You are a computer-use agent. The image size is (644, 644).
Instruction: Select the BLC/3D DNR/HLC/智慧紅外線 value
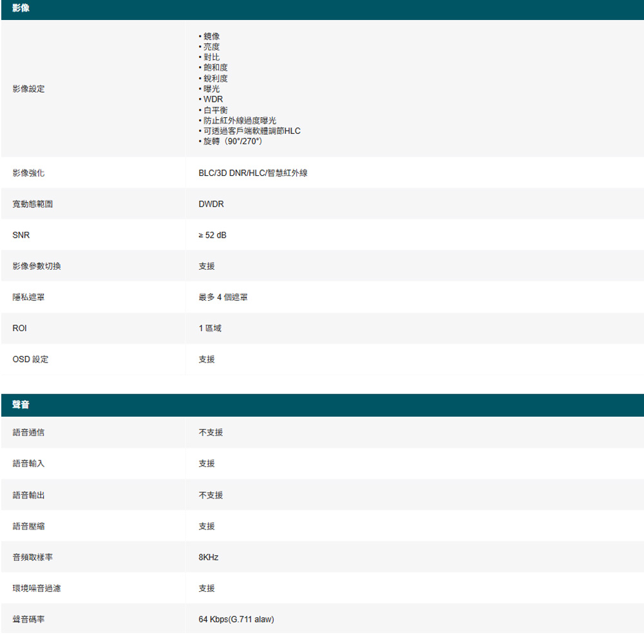[252, 173]
